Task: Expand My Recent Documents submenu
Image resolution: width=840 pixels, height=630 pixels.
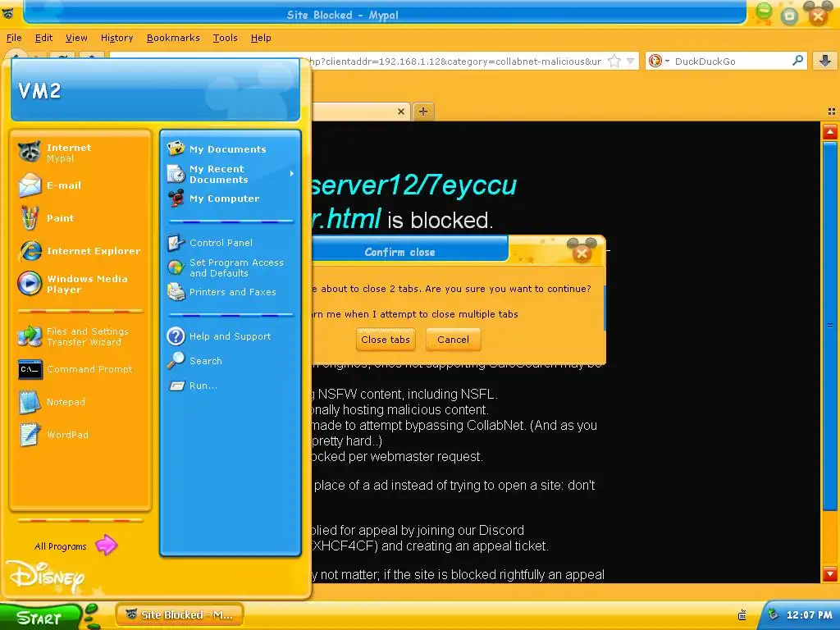Action: (231, 174)
